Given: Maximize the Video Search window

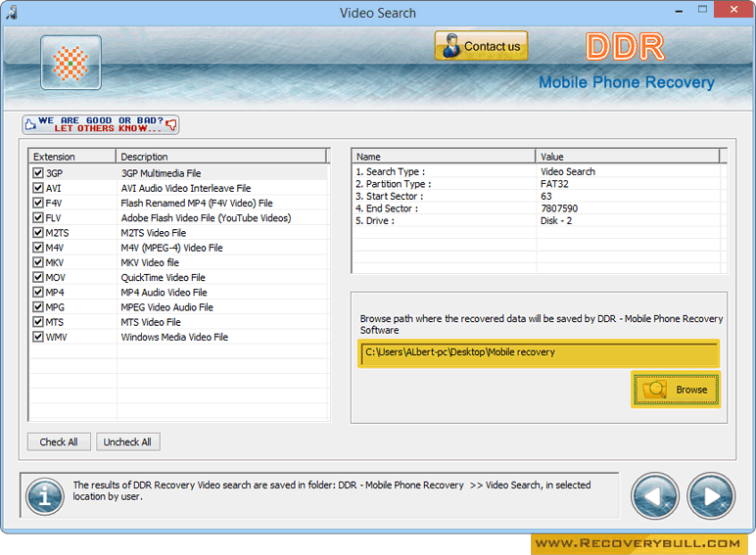Looking at the screenshot, I should 702,10.
